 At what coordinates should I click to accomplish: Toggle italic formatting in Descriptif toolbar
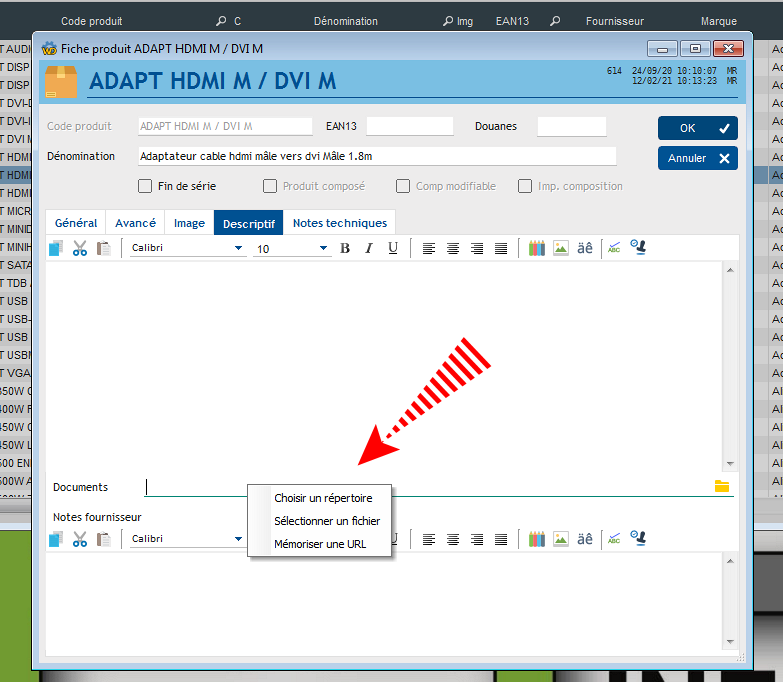click(x=369, y=248)
